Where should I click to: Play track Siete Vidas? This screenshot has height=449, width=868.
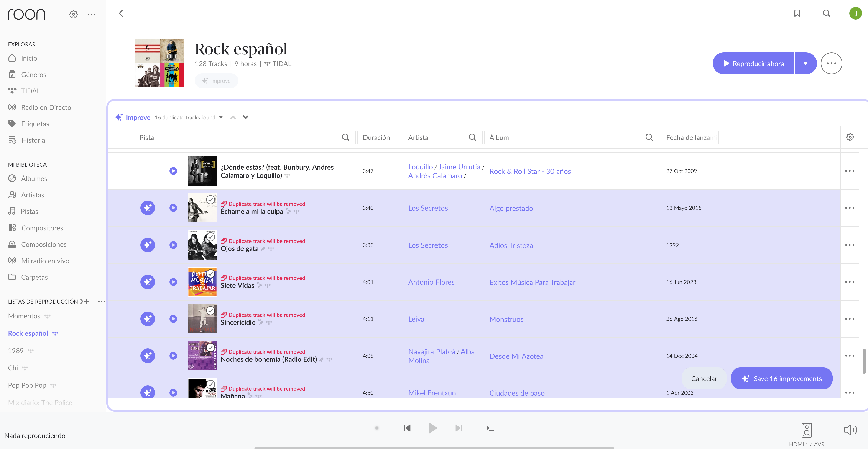coord(173,282)
